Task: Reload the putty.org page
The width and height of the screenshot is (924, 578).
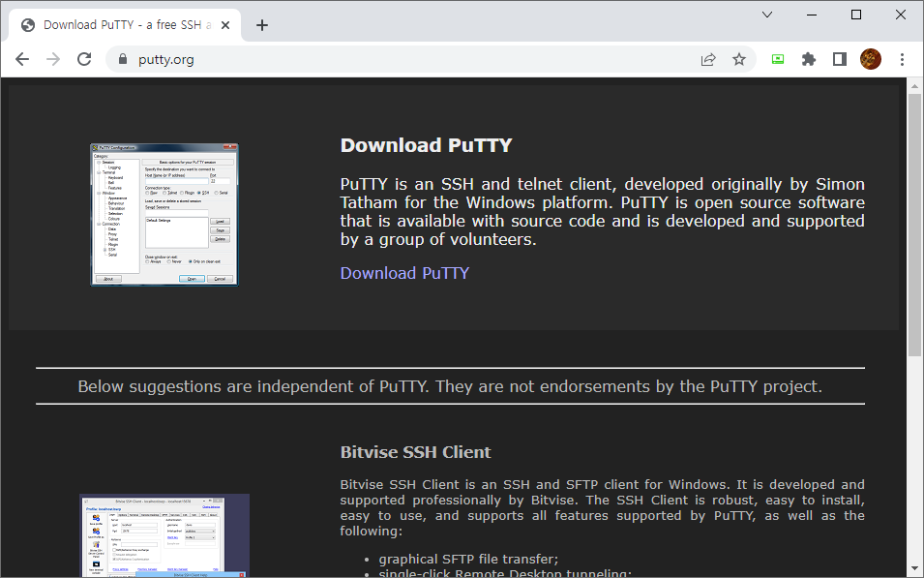Action: click(x=84, y=59)
